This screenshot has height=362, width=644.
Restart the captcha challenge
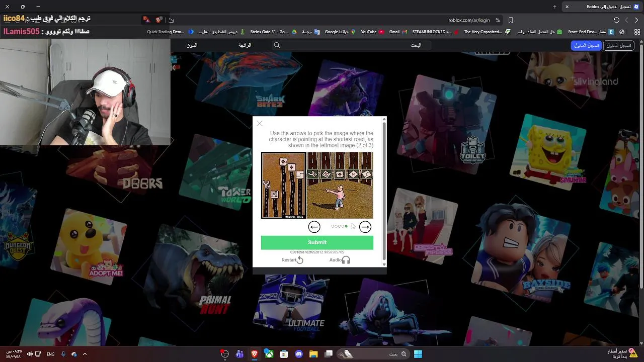(x=292, y=260)
